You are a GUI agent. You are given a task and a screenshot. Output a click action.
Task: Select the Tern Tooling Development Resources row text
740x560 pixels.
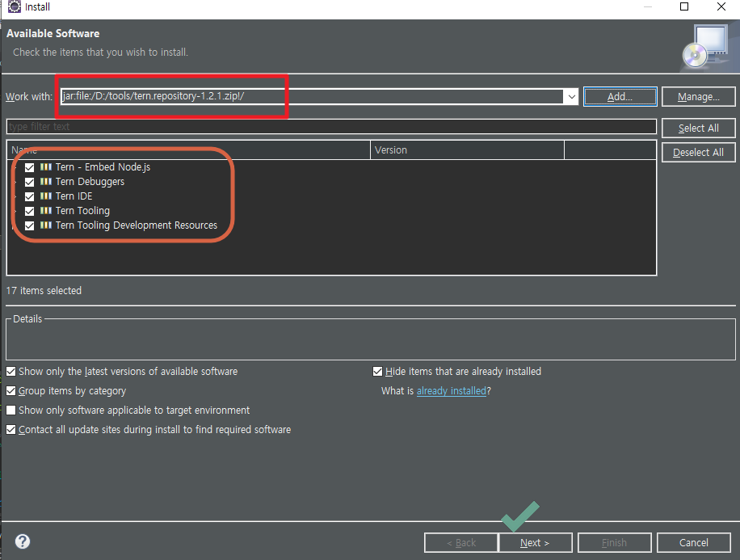tap(137, 225)
